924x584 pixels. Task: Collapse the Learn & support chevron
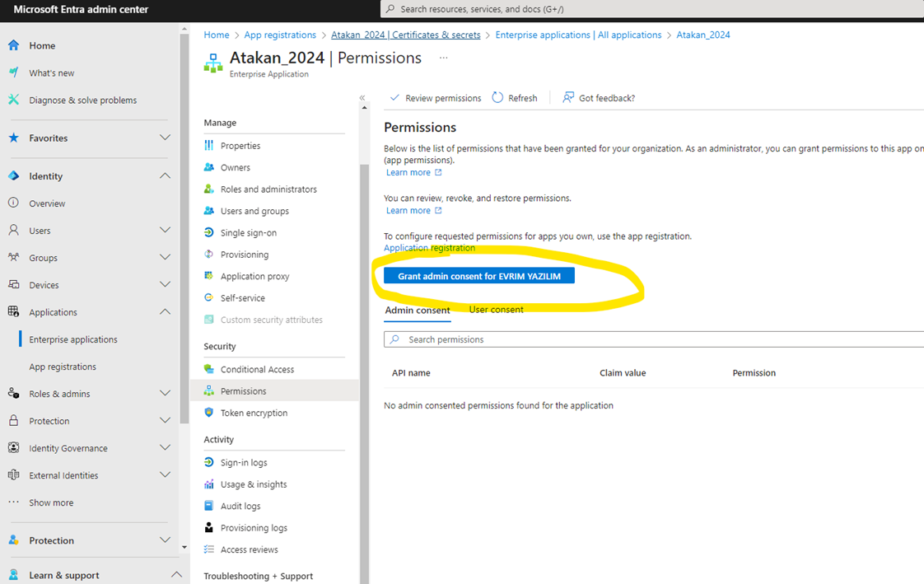(176, 575)
